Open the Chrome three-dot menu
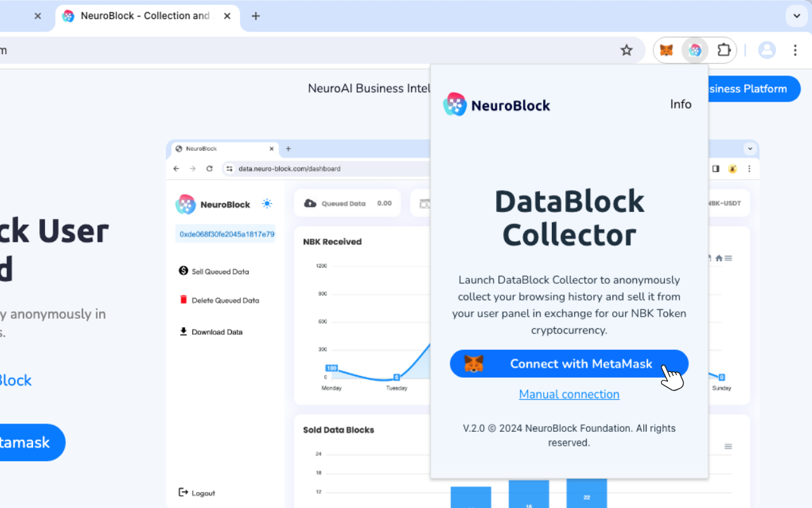The height and width of the screenshot is (508, 812). pyautogui.click(x=795, y=50)
